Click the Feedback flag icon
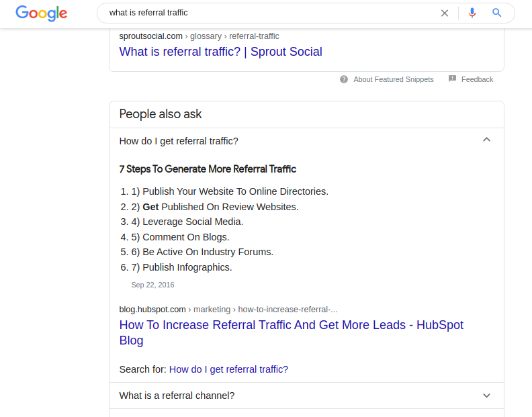Viewport: 532px width, 417px height. 452,79
